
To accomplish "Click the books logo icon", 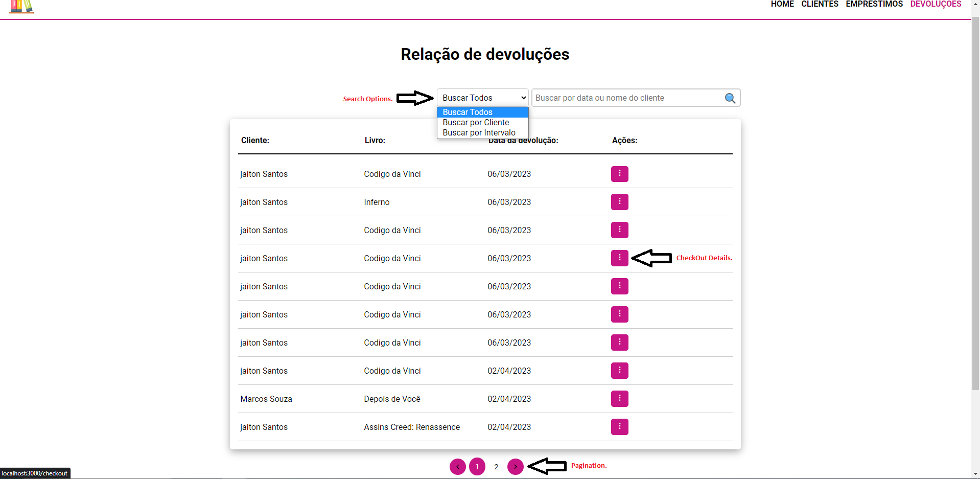I will pos(21,6).
